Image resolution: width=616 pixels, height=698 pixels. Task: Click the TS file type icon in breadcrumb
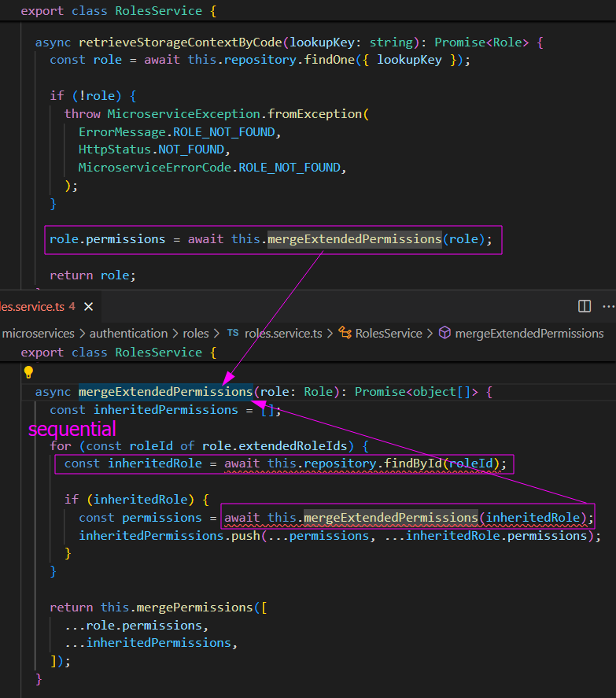tap(233, 333)
